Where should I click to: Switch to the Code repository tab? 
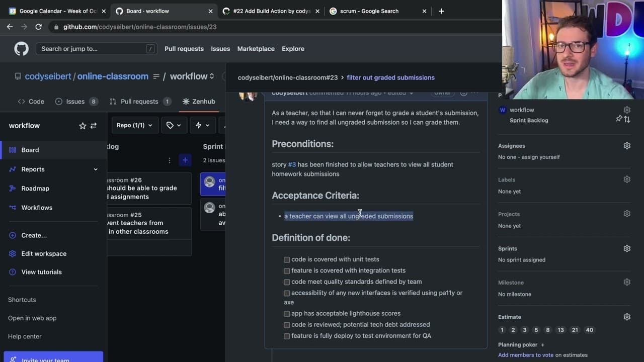click(x=31, y=102)
